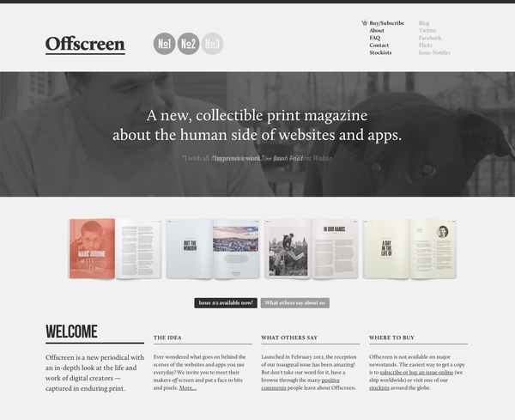The image size is (515, 420).
Task: Open the Flickr link
Action: pos(426,46)
